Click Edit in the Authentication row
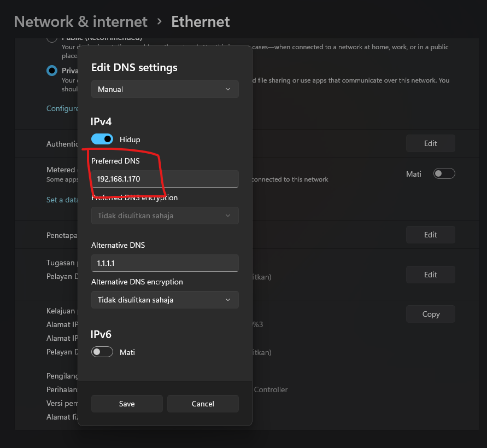Image resolution: width=487 pixels, height=448 pixels. (x=430, y=143)
